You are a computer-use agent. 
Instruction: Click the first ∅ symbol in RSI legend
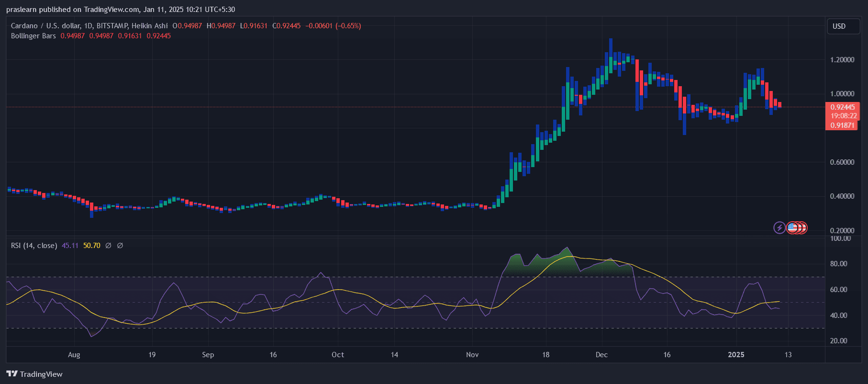click(x=108, y=246)
